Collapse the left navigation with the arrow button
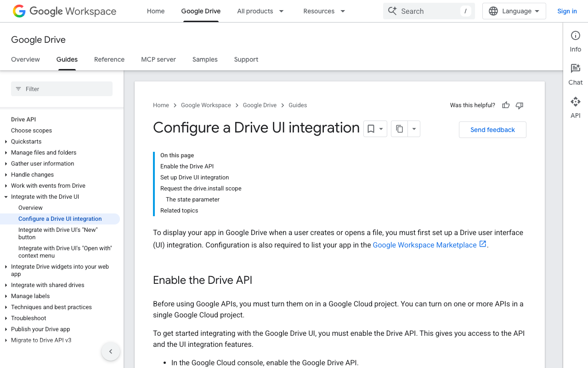The width and height of the screenshot is (588, 368). click(x=111, y=352)
